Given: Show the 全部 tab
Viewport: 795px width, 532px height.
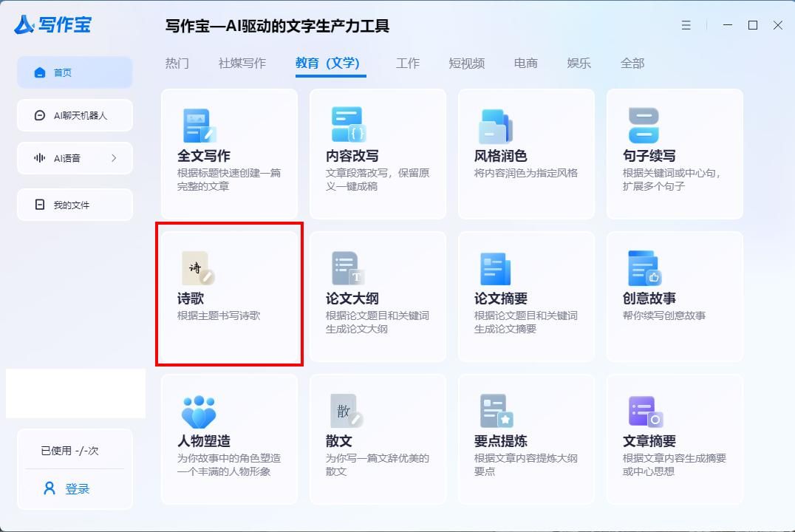Looking at the screenshot, I should pos(632,64).
